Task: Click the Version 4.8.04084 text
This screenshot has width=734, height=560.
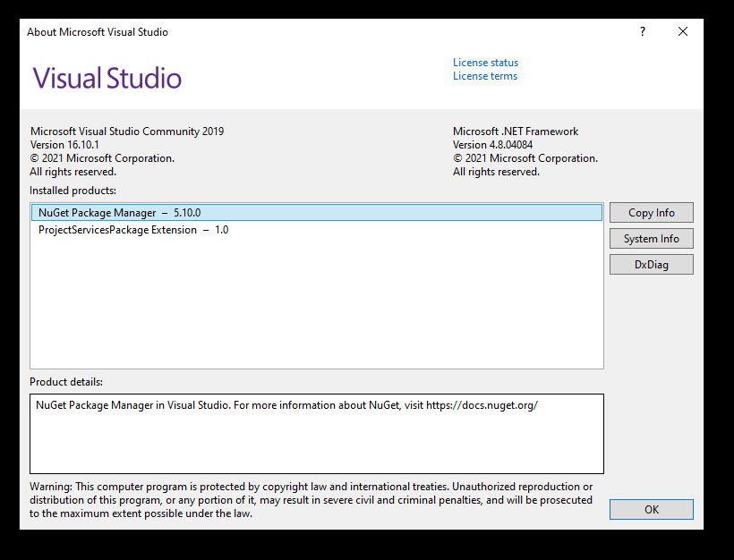Action: [492, 145]
